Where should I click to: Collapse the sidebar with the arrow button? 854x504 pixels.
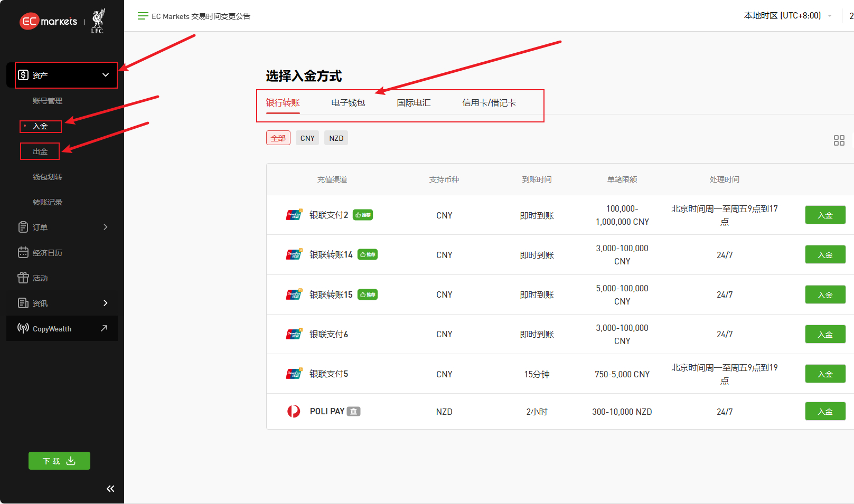click(110, 488)
